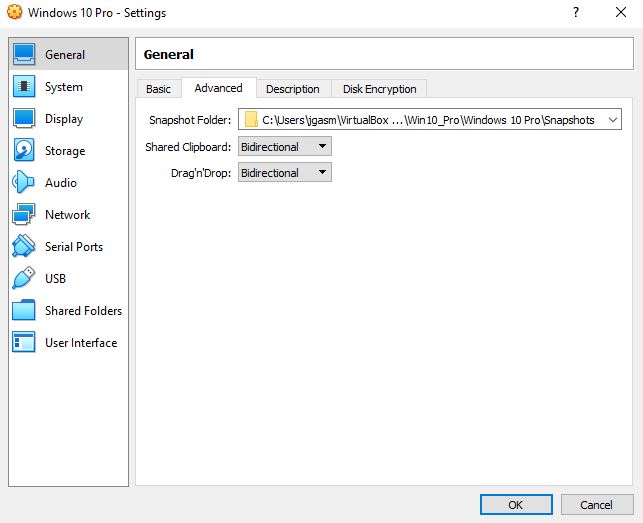Select the Display label in category list
The height and width of the screenshot is (523, 643).
pyautogui.click(x=64, y=119)
